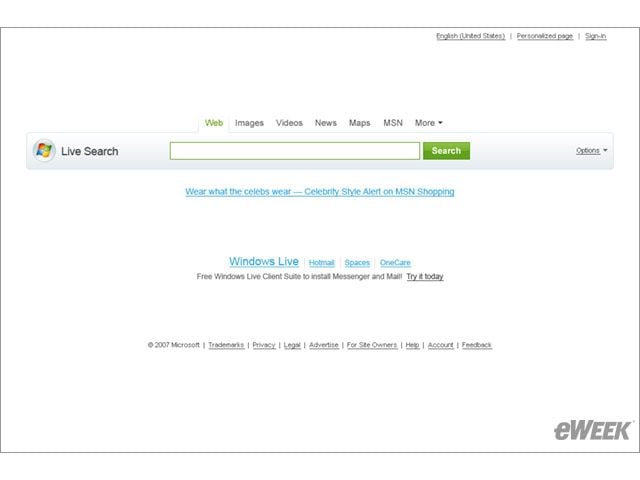
Task: Open the Spaces link
Action: pyautogui.click(x=357, y=263)
